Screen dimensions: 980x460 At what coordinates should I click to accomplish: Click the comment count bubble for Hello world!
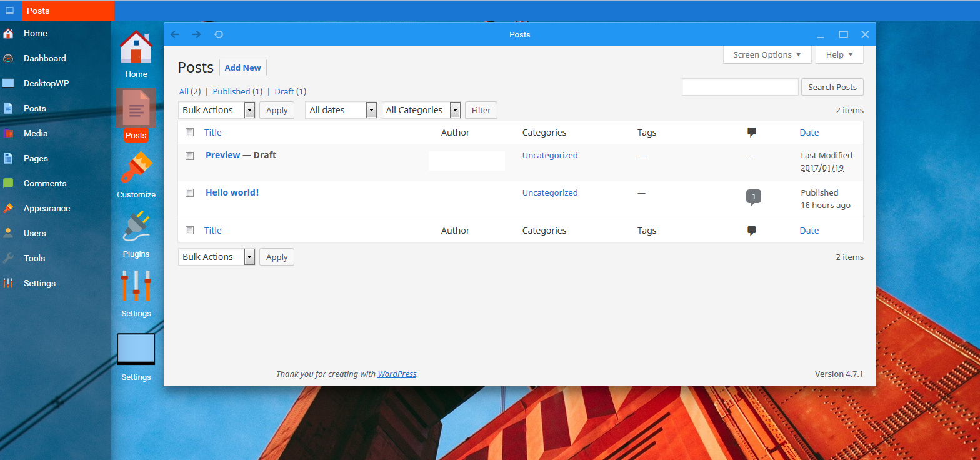pyautogui.click(x=753, y=197)
